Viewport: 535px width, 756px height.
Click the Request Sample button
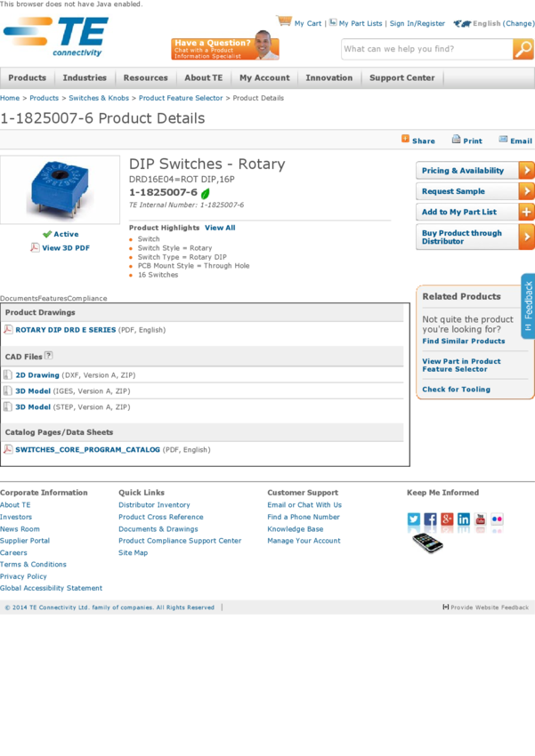pos(474,191)
